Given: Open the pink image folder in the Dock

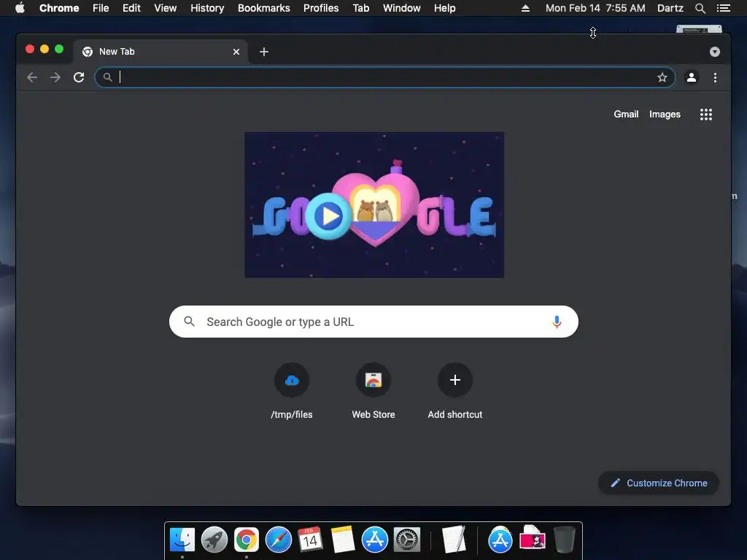Looking at the screenshot, I should (x=532, y=539).
